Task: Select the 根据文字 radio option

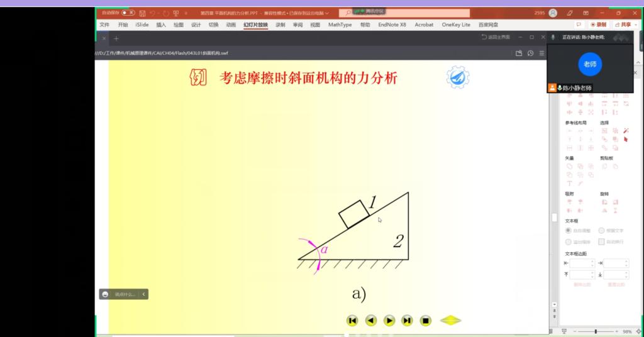Action: coord(602,231)
